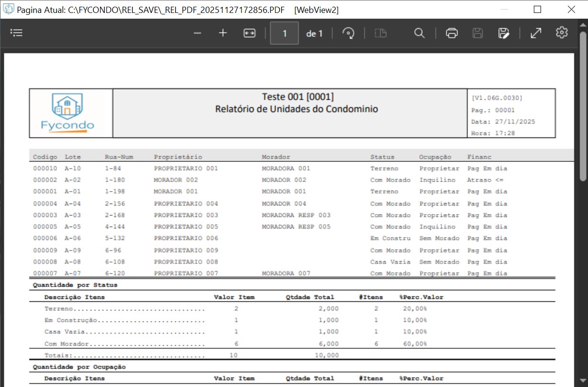Zoom out using the minus button

(197, 33)
